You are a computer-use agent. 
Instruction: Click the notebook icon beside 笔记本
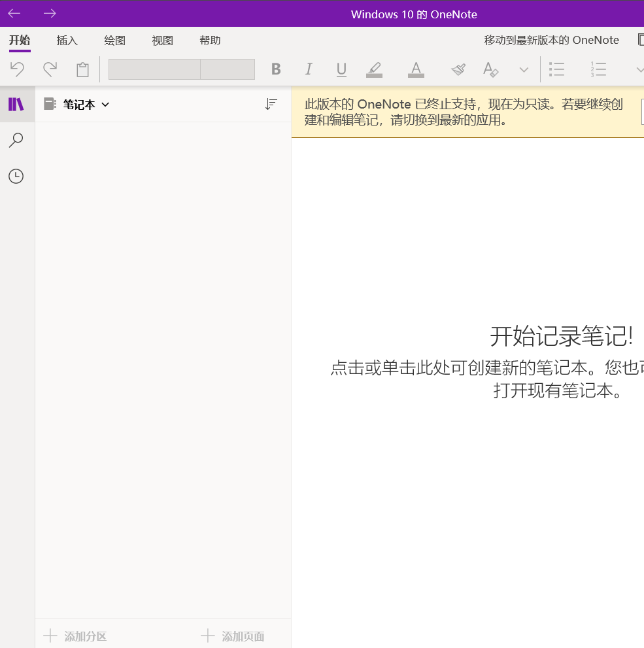(50, 104)
